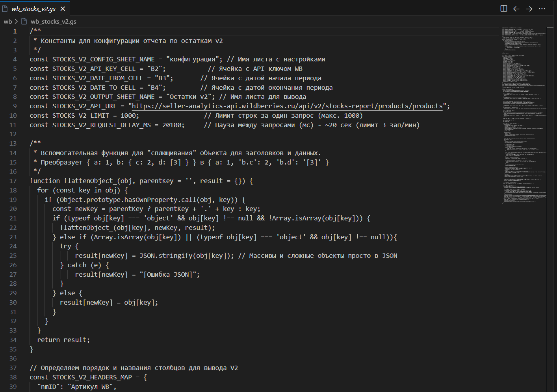This screenshot has width=557, height=392.
Task: Click the wb_stocks_v2.gs label in breadcrumbs
Action: tap(54, 21)
